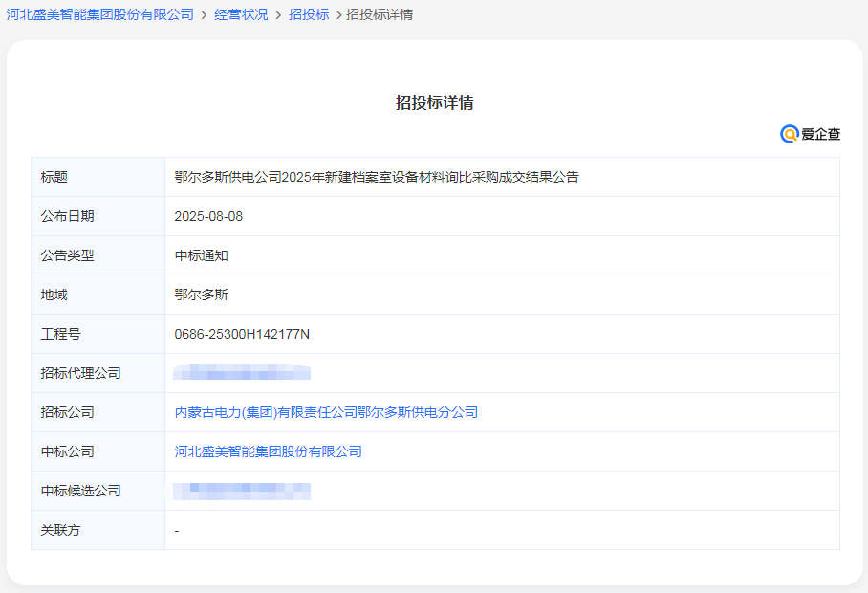Image resolution: width=868 pixels, height=593 pixels.
Task: Select the 招投标详情 breadcrumb item
Action: [x=380, y=14]
